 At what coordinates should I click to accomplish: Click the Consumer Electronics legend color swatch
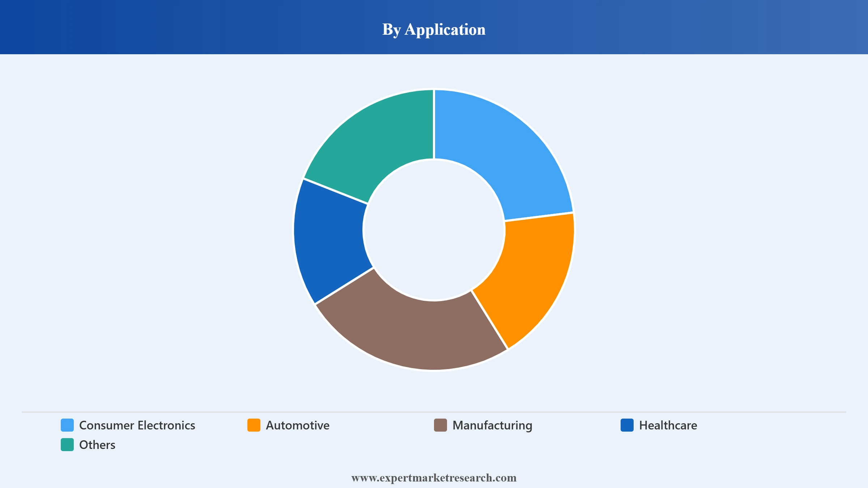click(x=67, y=425)
